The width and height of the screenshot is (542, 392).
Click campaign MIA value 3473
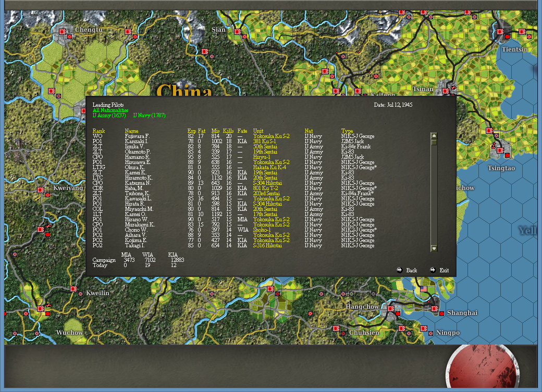point(129,260)
